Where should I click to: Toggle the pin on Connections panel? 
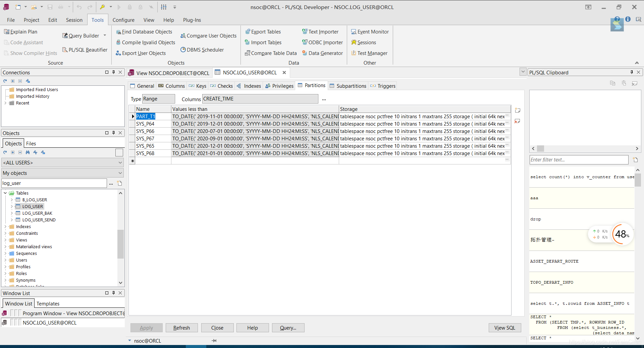(x=113, y=72)
